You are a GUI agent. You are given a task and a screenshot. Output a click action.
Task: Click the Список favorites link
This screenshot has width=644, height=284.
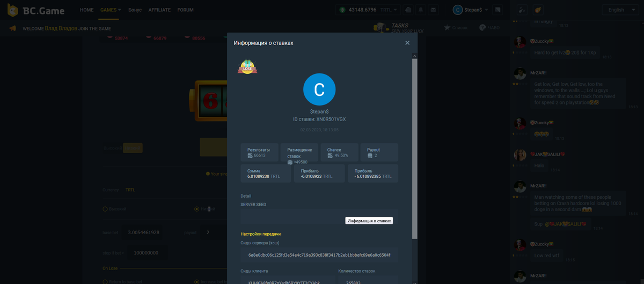456,27
